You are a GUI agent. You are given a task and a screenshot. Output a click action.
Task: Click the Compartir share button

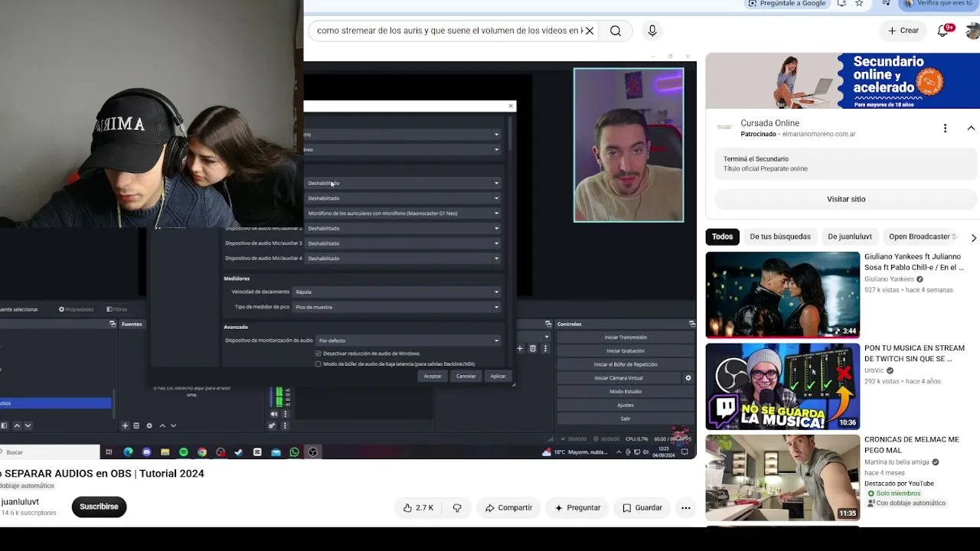(x=508, y=507)
